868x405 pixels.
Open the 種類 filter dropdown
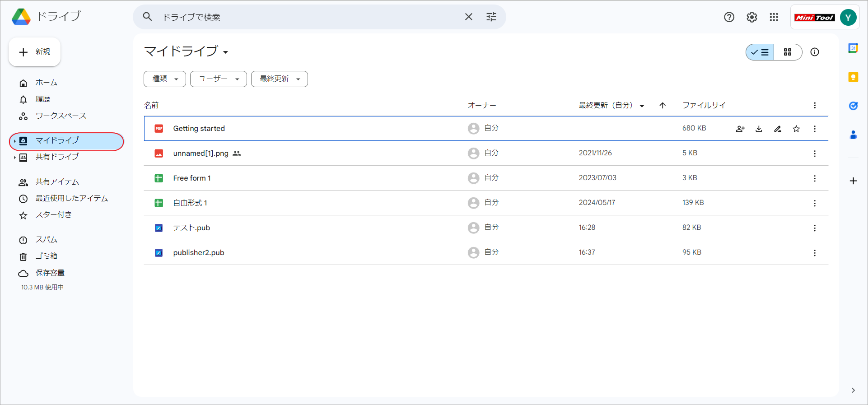coord(165,79)
